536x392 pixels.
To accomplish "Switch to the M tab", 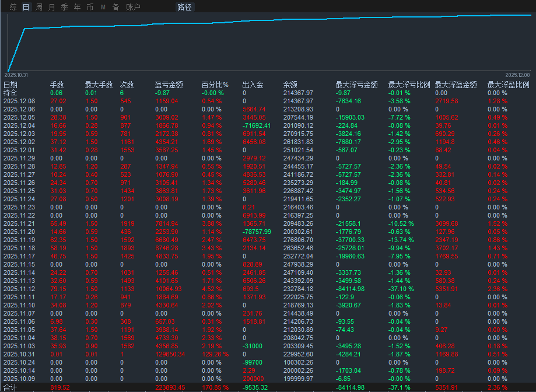I will point(103,7).
